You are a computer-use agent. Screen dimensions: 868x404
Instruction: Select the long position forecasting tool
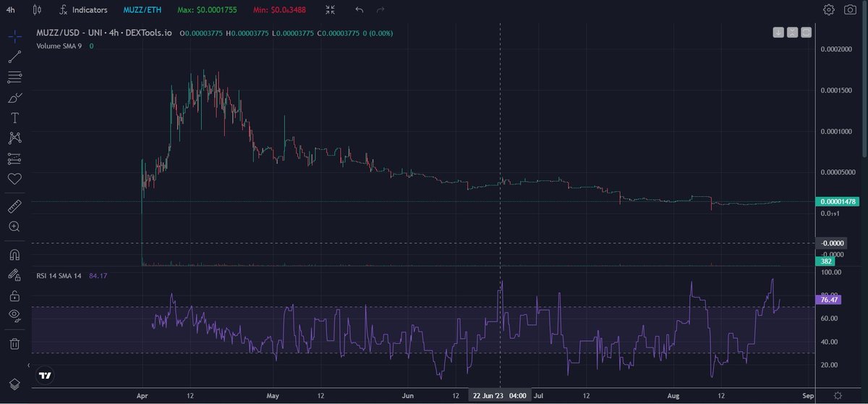pyautogui.click(x=14, y=158)
